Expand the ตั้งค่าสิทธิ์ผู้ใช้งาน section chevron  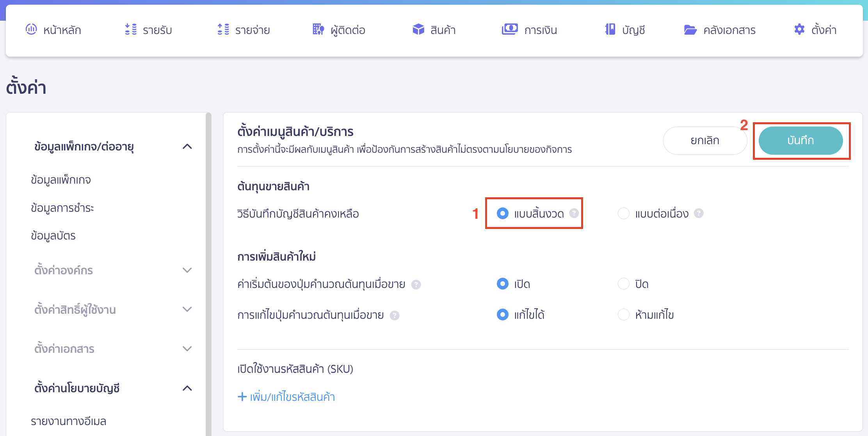[187, 309]
